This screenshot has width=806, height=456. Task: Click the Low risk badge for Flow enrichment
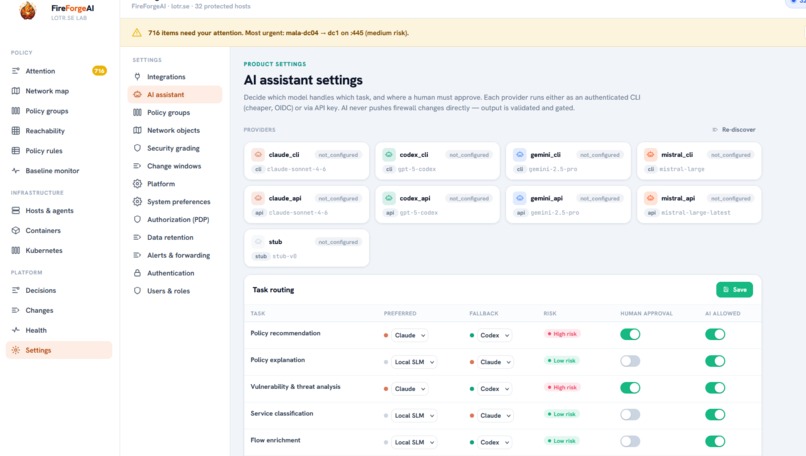[x=561, y=441]
